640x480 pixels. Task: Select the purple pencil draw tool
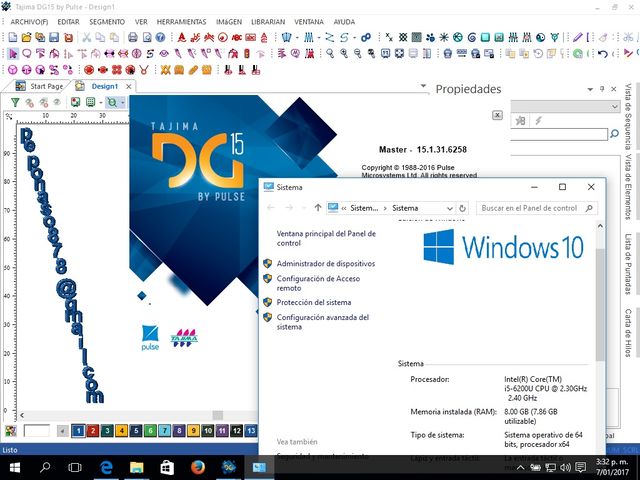pyautogui.click(x=577, y=38)
